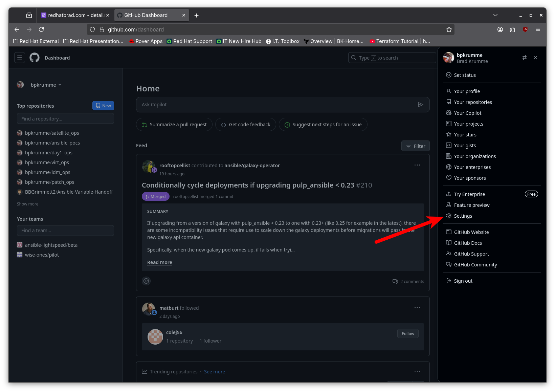Open bpkrumme/day1_ops repository

[x=49, y=152]
